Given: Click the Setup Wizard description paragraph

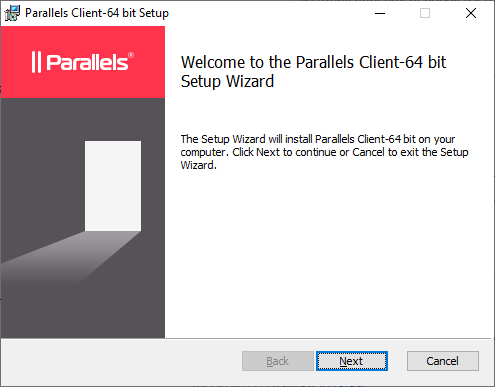Looking at the screenshot, I should pyautogui.click(x=324, y=152).
